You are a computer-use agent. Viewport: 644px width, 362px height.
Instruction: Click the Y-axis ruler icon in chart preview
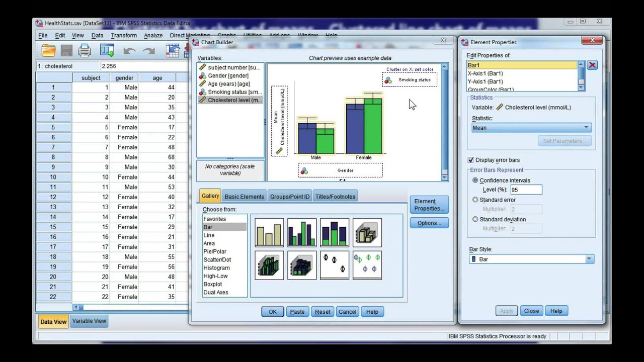click(x=279, y=151)
